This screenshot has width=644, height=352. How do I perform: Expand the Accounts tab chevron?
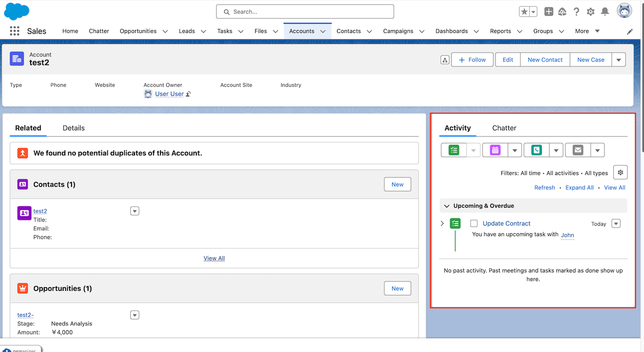tap(323, 32)
